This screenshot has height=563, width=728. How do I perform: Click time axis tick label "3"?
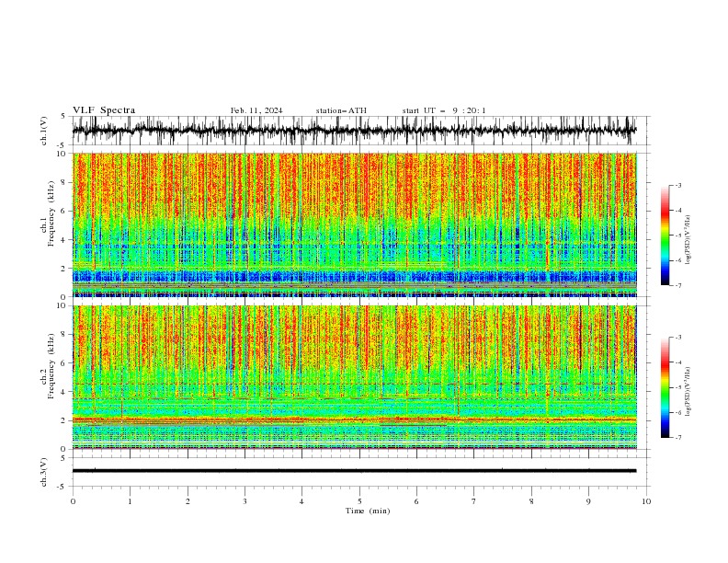(x=245, y=501)
